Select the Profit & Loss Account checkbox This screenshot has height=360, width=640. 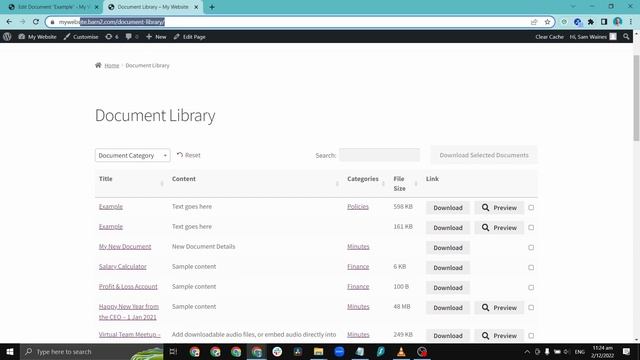tap(531, 287)
